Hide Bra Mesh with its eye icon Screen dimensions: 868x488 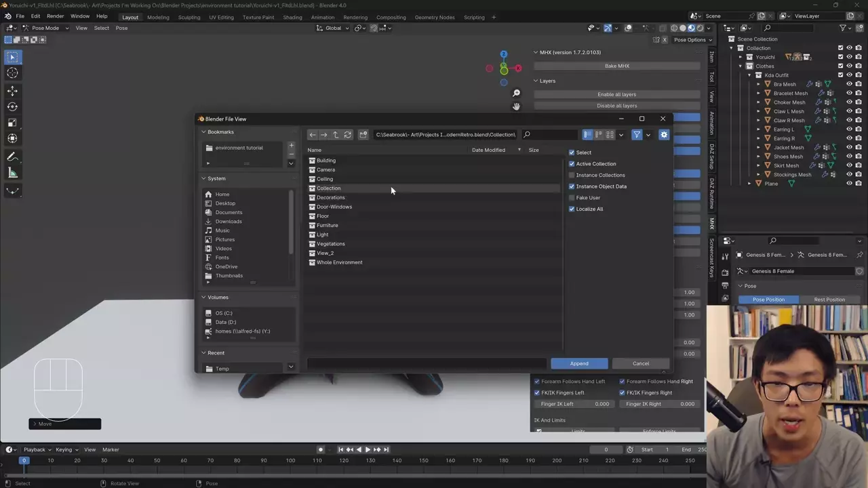tap(849, 84)
